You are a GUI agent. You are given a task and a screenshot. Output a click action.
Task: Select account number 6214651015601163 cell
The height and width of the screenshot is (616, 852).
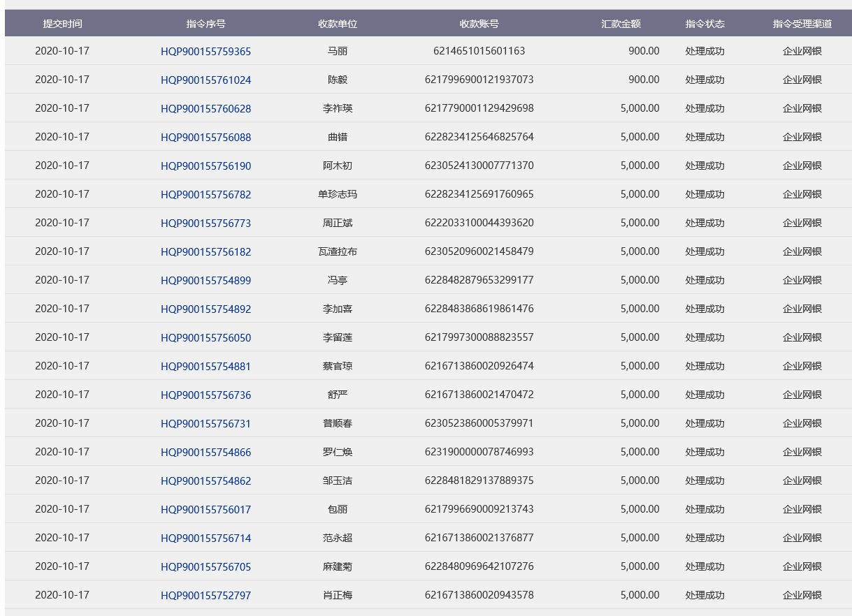[x=479, y=51]
